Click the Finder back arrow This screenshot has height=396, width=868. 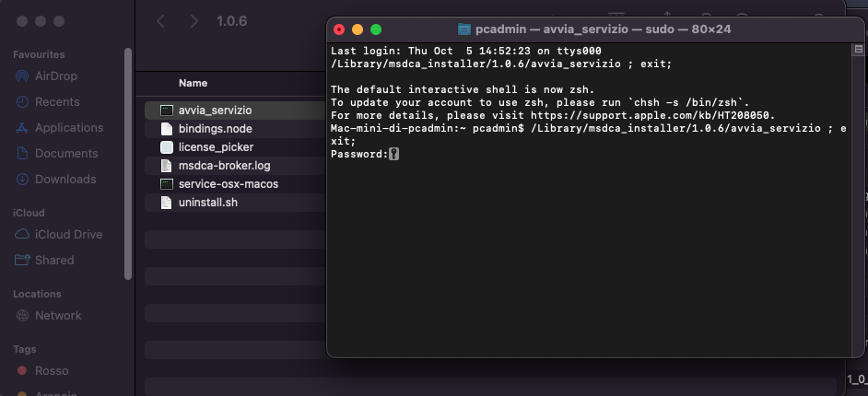tap(160, 21)
